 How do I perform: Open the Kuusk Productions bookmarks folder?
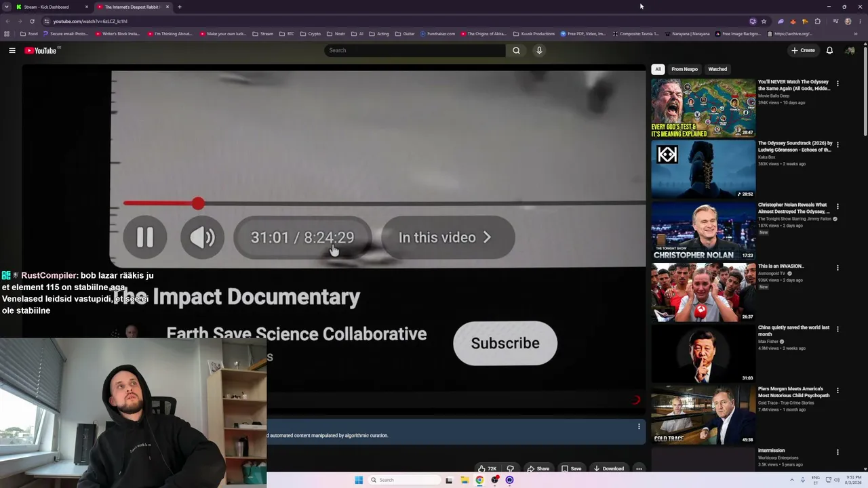[x=534, y=34]
